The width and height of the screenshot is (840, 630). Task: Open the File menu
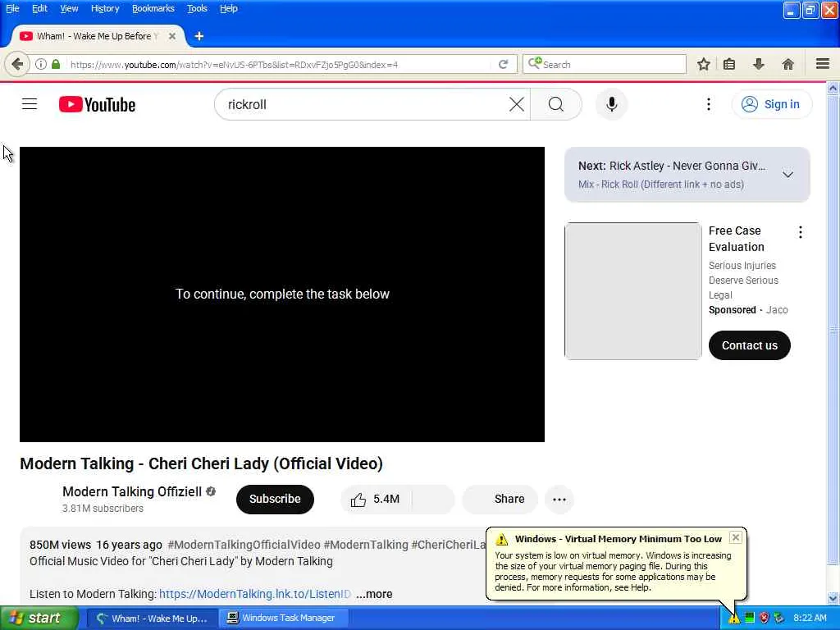coord(12,8)
